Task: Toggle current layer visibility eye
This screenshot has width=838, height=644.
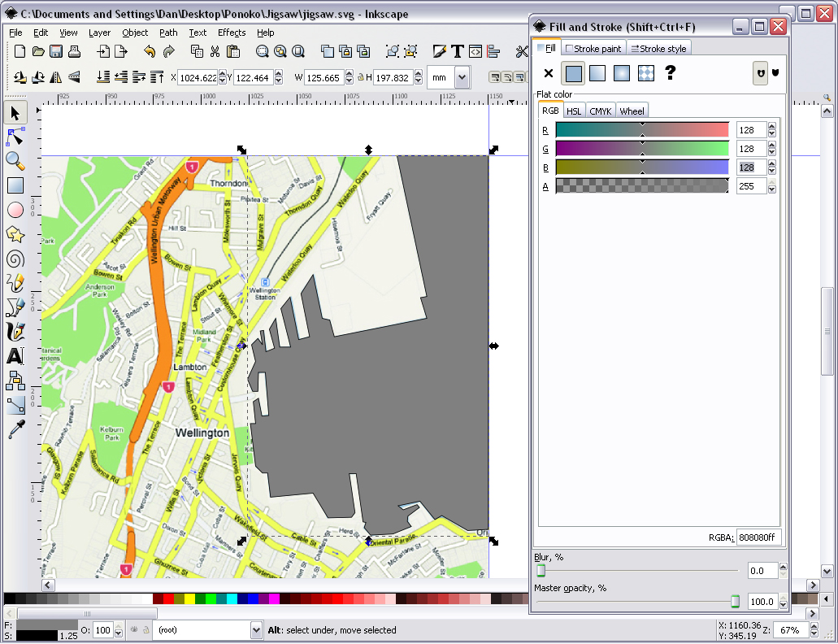Action: pyautogui.click(x=132, y=630)
